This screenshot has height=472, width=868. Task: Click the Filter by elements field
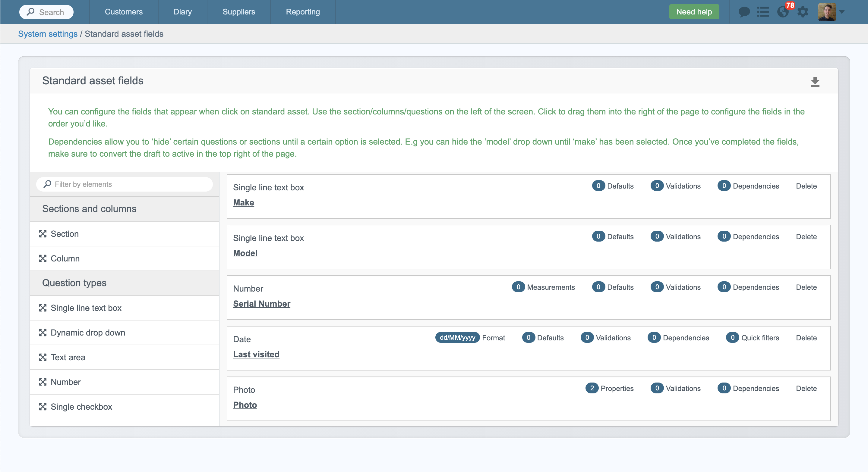[x=125, y=184]
